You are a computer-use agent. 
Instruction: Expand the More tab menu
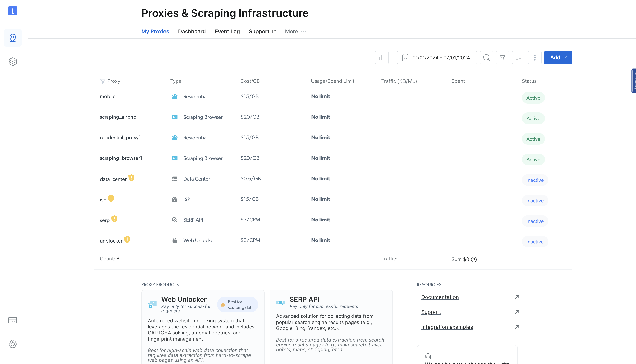click(x=295, y=32)
